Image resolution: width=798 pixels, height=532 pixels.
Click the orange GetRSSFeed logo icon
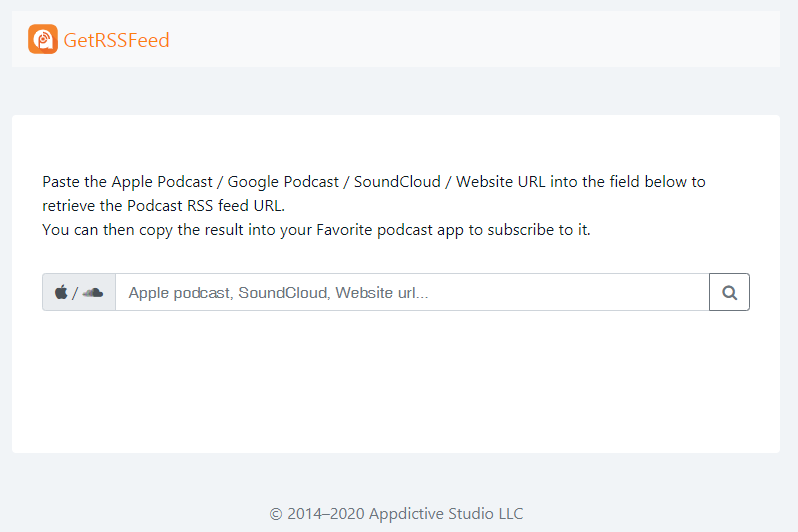43,39
